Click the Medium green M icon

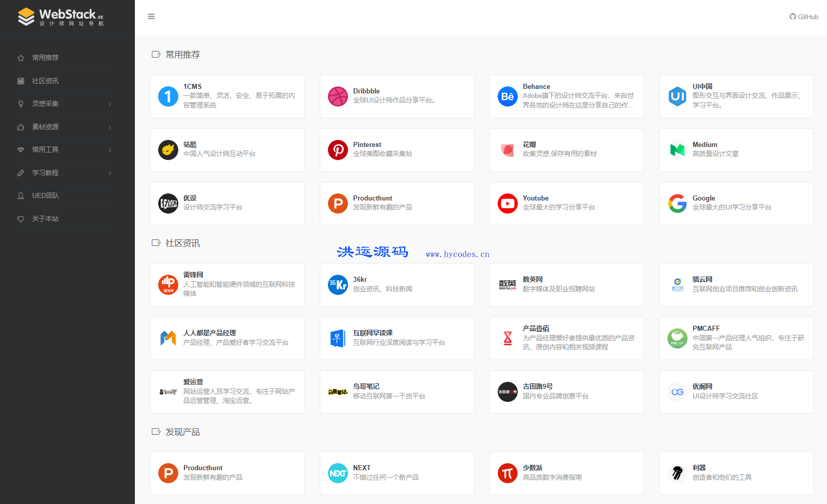click(677, 150)
